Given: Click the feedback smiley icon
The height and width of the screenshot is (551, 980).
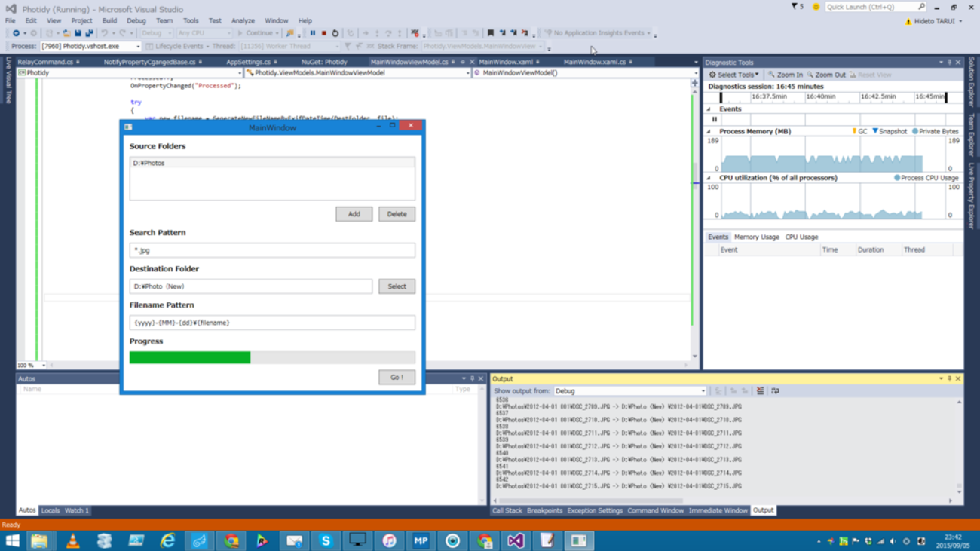Looking at the screenshot, I should coord(816,7).
